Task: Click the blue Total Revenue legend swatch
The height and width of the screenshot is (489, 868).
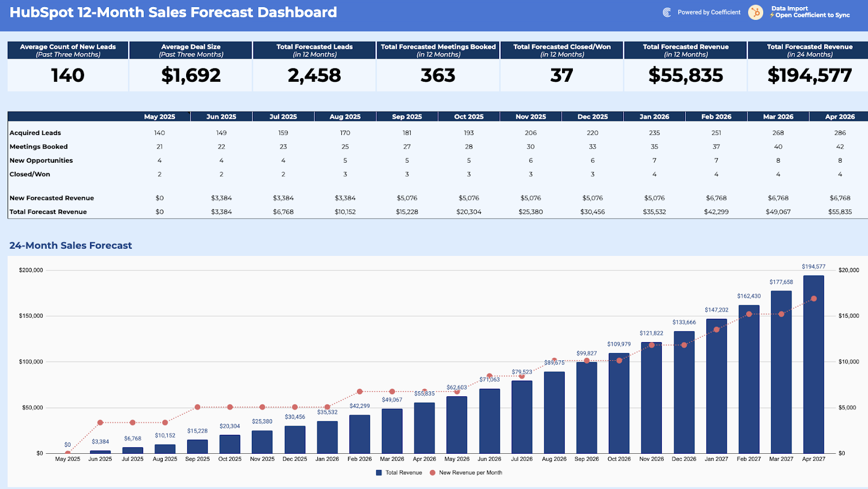Action: click(379, 473)
